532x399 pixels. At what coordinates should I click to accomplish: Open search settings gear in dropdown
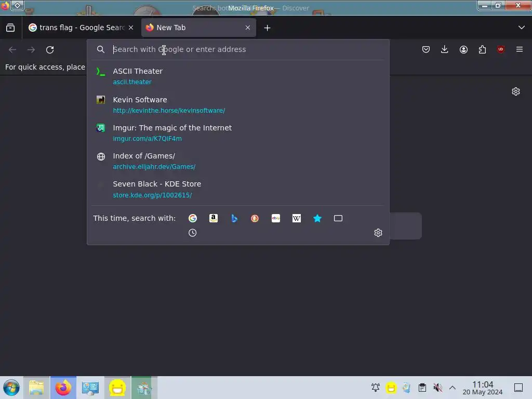coord(378,233)
